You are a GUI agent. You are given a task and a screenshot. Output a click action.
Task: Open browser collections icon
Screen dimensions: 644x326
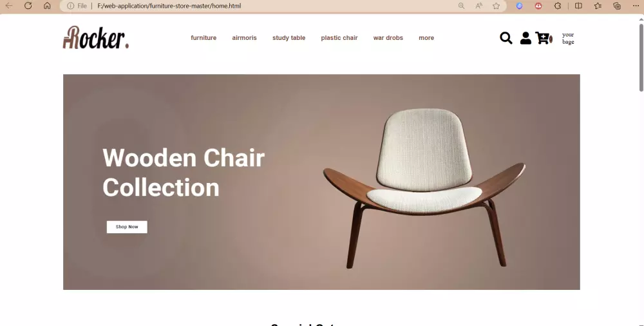click(617, 6)
